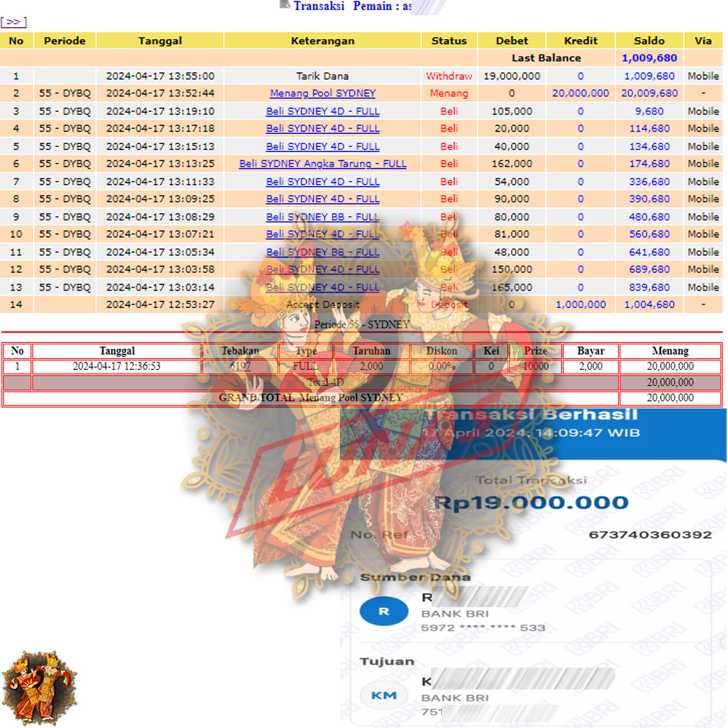Click the Withdraw status in row 1

(448, 76)
